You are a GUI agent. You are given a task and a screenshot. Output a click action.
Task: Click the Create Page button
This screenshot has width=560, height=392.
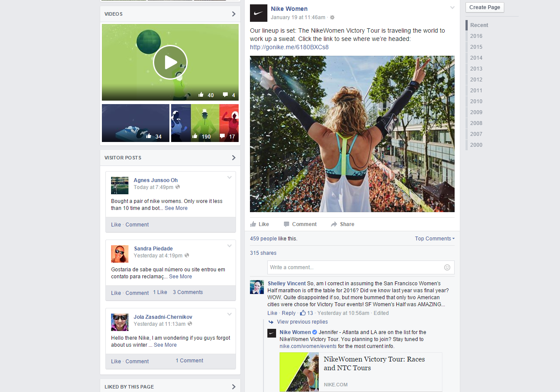485,7
